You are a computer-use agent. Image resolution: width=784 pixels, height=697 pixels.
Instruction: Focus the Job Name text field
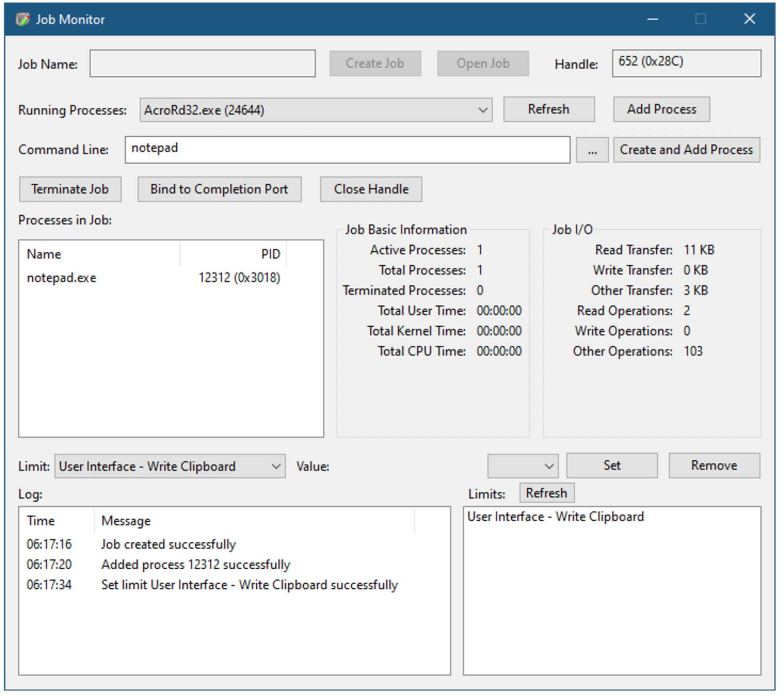(203, 63)
